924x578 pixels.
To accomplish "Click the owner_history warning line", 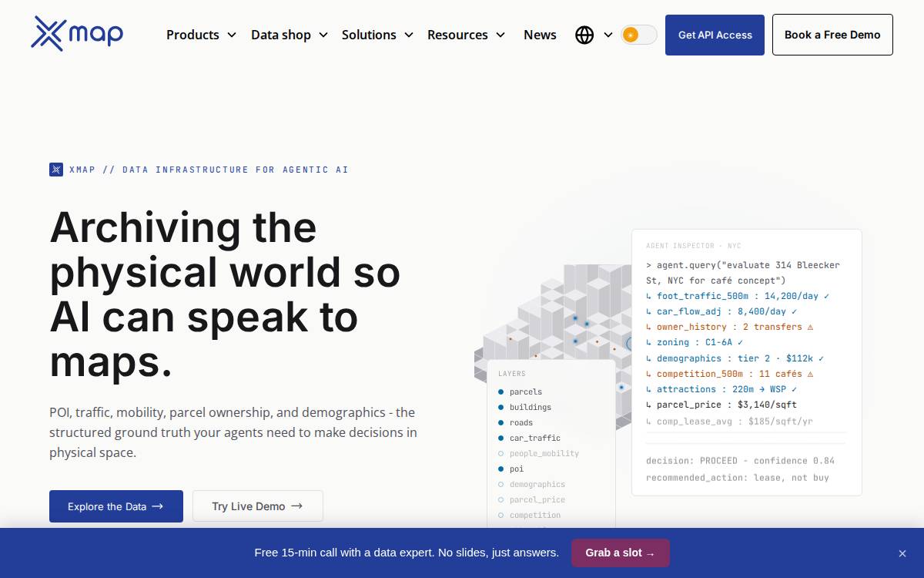I will tap(730, 327).
